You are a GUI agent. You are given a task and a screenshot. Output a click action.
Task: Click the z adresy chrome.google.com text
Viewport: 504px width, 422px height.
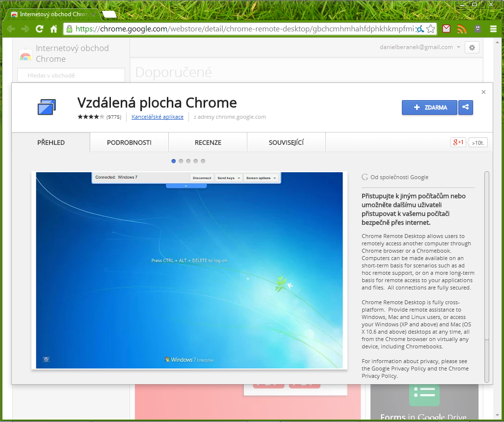(x=230, y=117)
